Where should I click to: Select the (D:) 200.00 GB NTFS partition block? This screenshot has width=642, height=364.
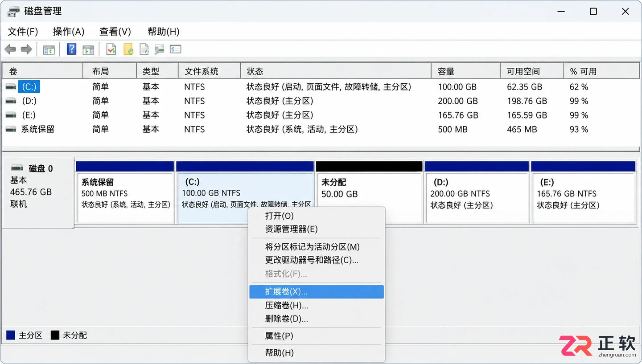click(x=477, y=192)
